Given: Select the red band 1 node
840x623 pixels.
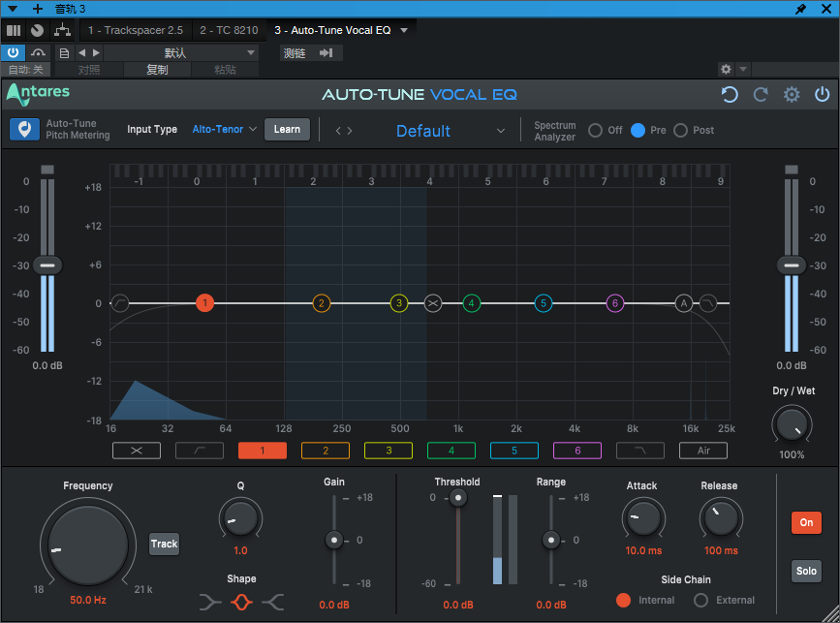Looking at the screenshot, I should point(204,303).
